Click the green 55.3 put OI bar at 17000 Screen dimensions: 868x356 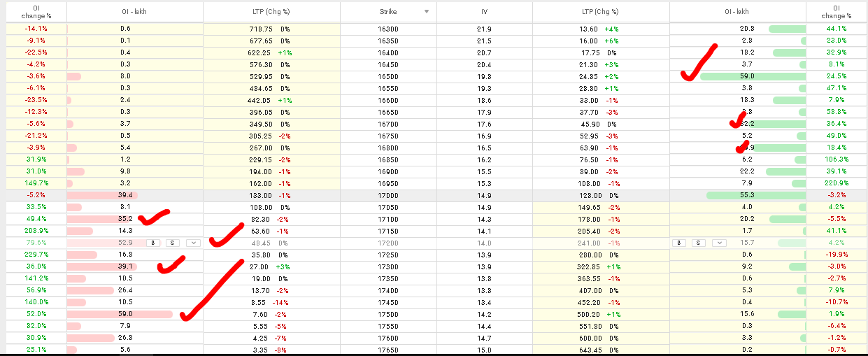[755, 195]
